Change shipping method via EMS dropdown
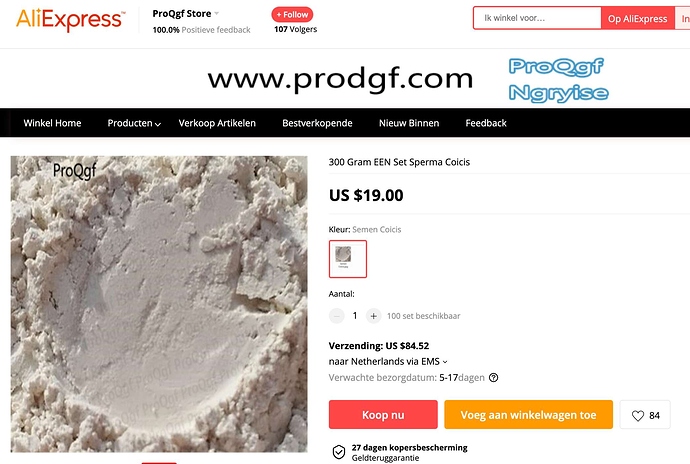Screen dimensions: 690x464 pyautogui.click(x=388, y=361)
